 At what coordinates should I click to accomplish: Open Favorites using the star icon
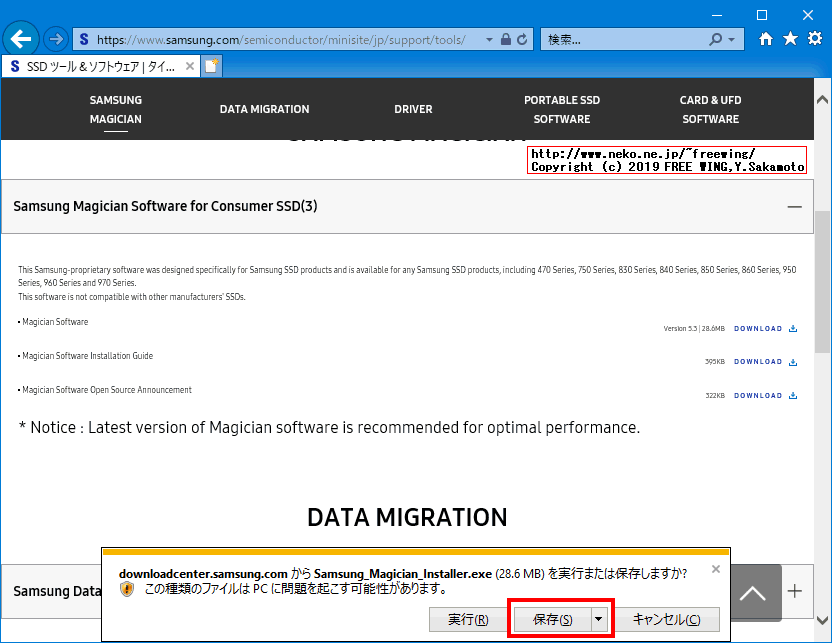[x=790, y=39]
